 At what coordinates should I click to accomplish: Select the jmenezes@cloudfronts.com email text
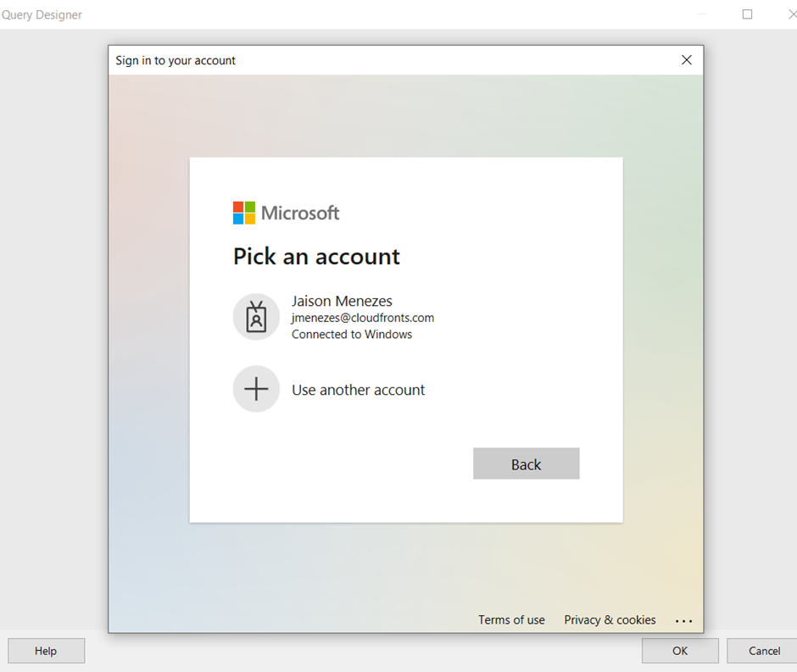click(x=362, y=318)
